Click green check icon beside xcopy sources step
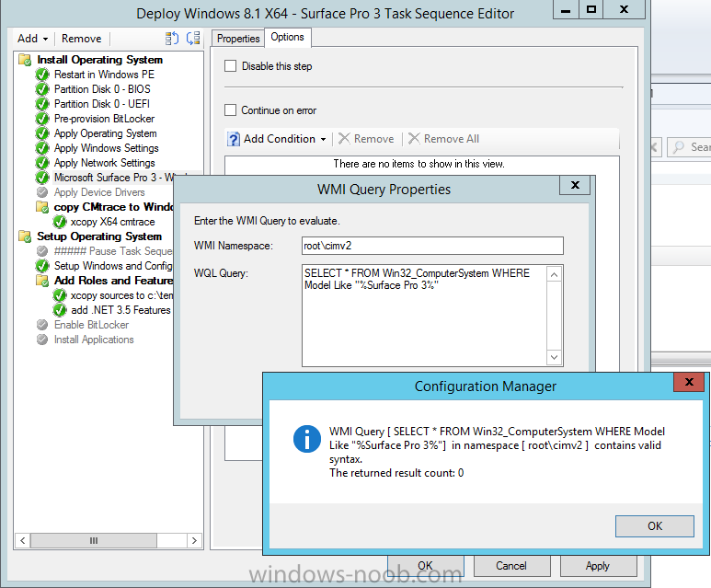This screenshot has width=711, height=588. point(60,295)
